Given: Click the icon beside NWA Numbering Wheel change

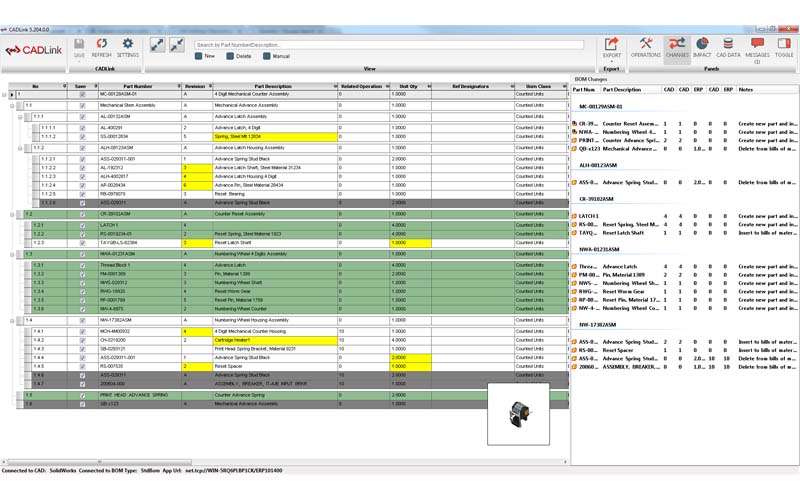Looking at the screenshot, I should (574, 132).
